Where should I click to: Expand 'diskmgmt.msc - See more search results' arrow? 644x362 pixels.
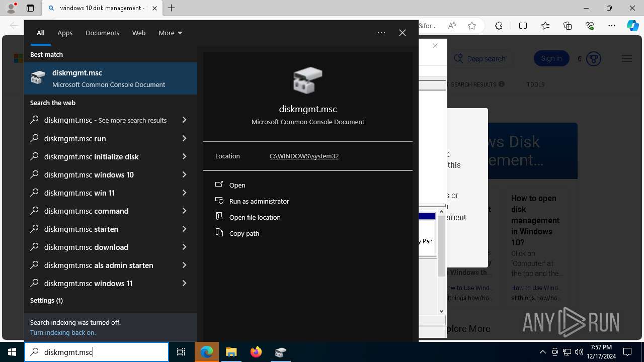click(184, 120)
